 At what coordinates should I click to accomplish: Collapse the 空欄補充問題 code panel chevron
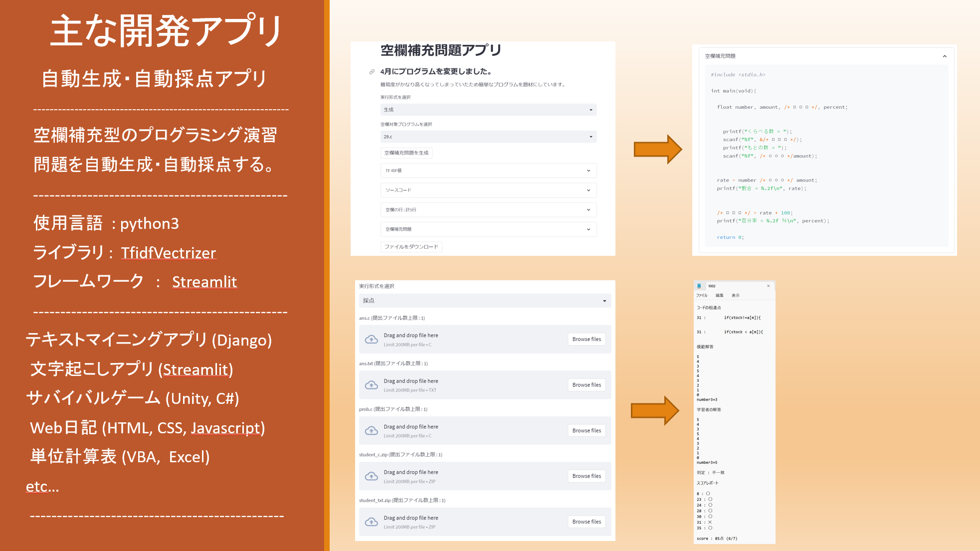point(945,56)
